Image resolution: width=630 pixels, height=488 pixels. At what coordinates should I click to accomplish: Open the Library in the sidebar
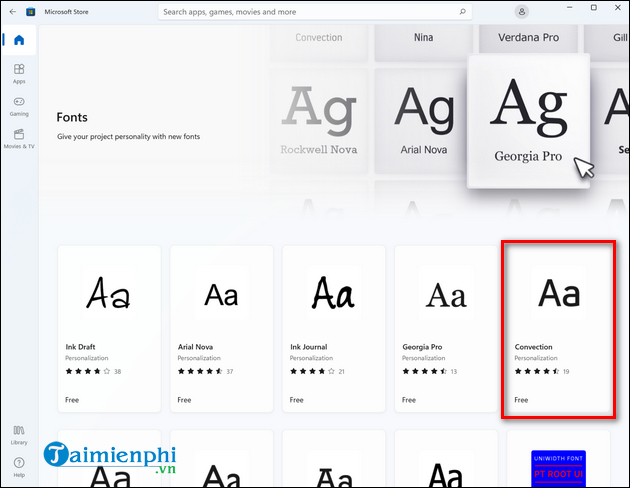tap(19, 435)
